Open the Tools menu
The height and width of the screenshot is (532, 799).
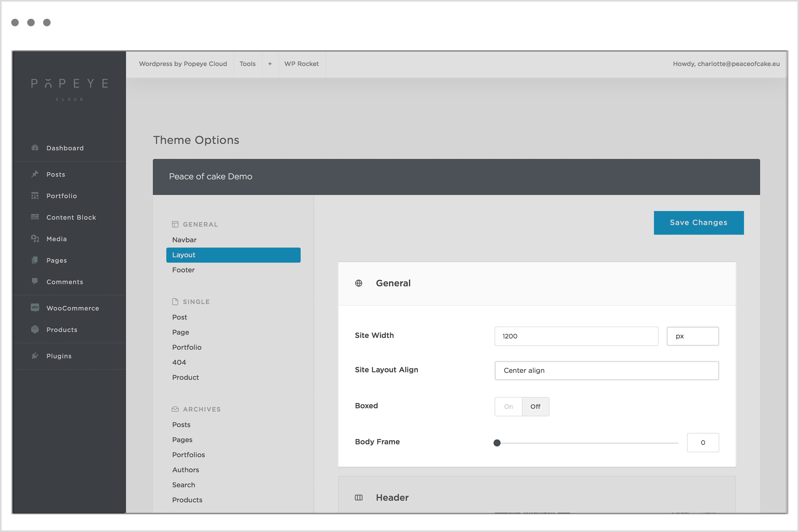click(248, 64)
